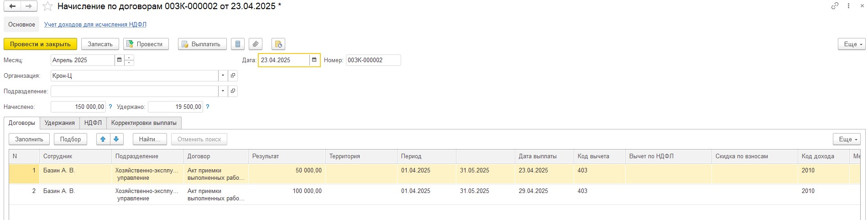This screenshot has width=868, height=220.
Task: Open attached files with the paperclip icon
Action: click(x=256, y=44)
